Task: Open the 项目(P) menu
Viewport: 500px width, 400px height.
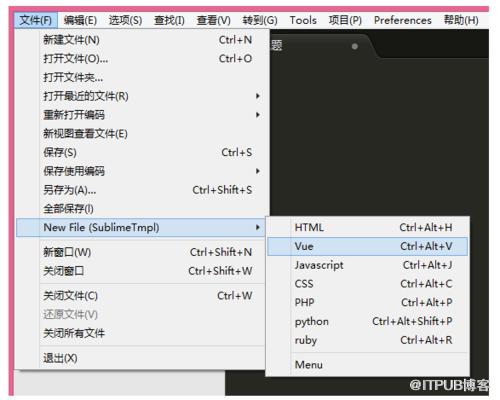Action: (345, 20)
